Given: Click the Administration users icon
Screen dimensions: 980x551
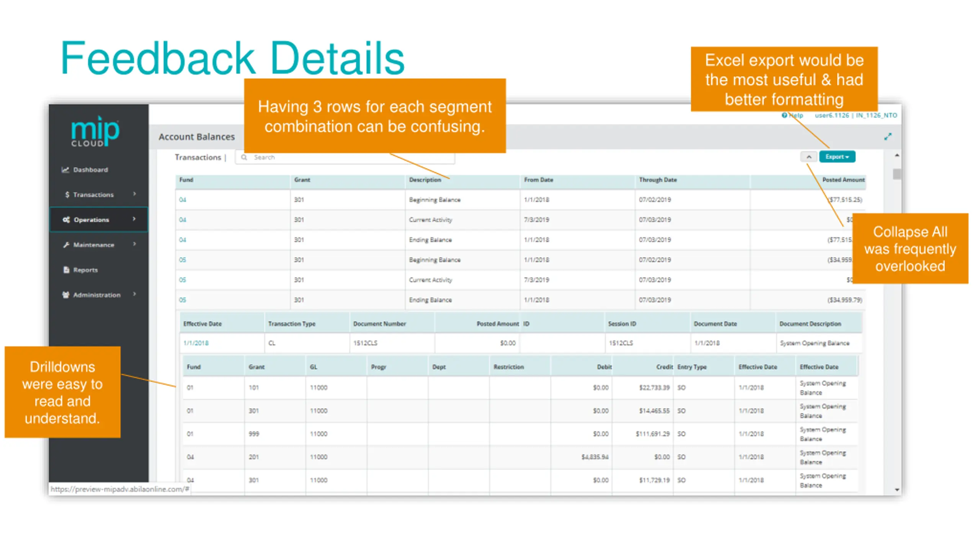Looking at the screenshot, I should [66, 295].
